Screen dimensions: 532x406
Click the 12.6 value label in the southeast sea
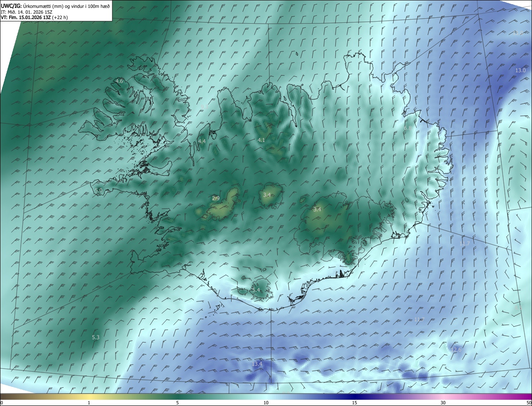click(x=456, y=350)
